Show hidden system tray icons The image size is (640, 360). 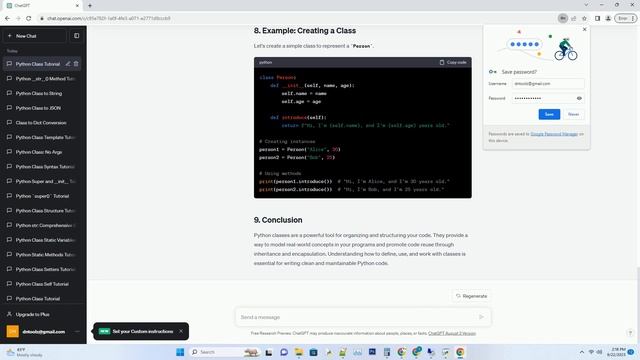[582, 352]
